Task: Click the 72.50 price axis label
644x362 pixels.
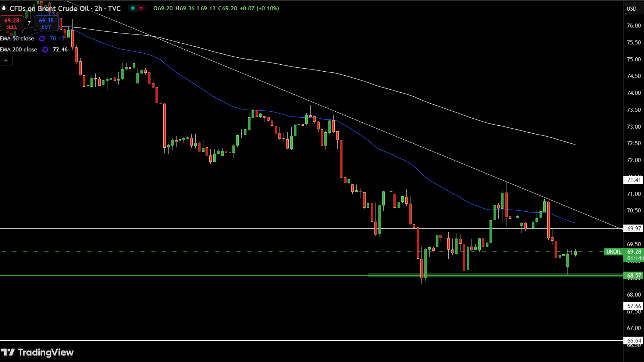Action: [x=634, y=143]
